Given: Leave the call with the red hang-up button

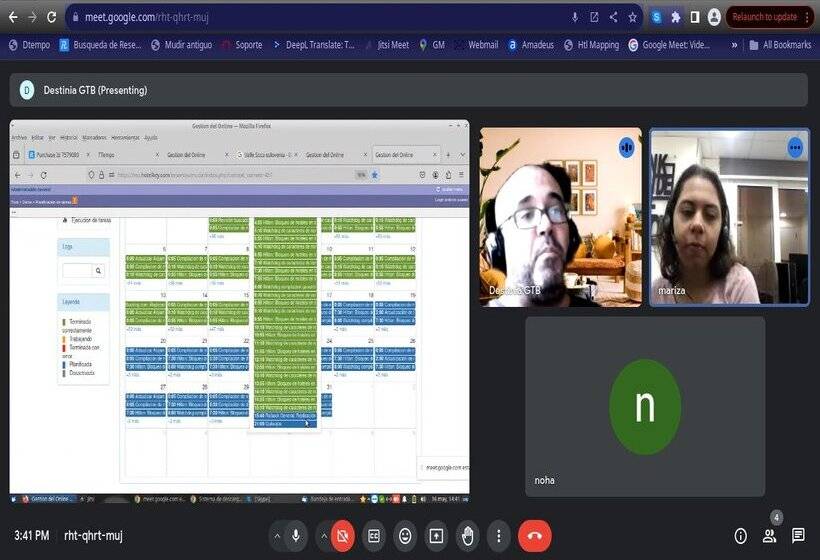Looking at the screenshot, I should pyautogui.click(x=534, y=536).
